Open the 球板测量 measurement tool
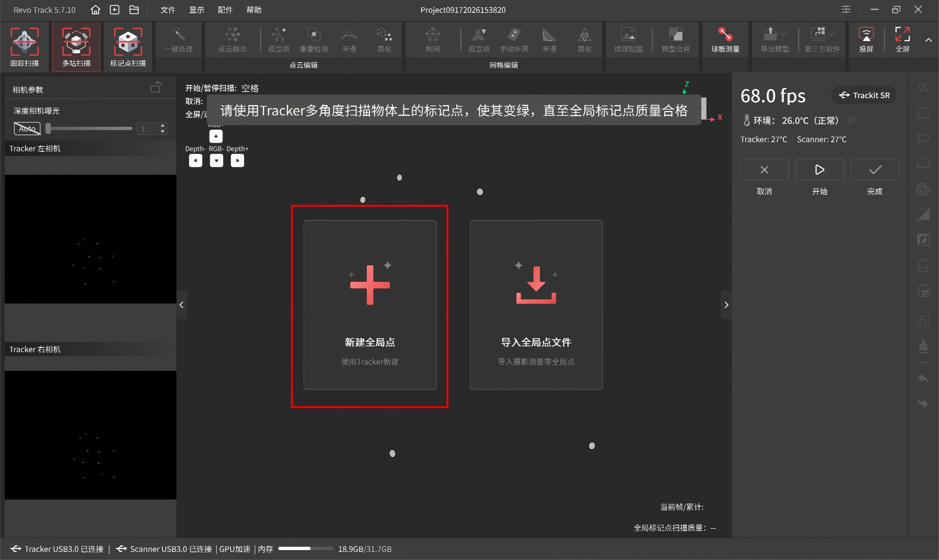Screen dimensions: 939x560 (x=725, y=40)
